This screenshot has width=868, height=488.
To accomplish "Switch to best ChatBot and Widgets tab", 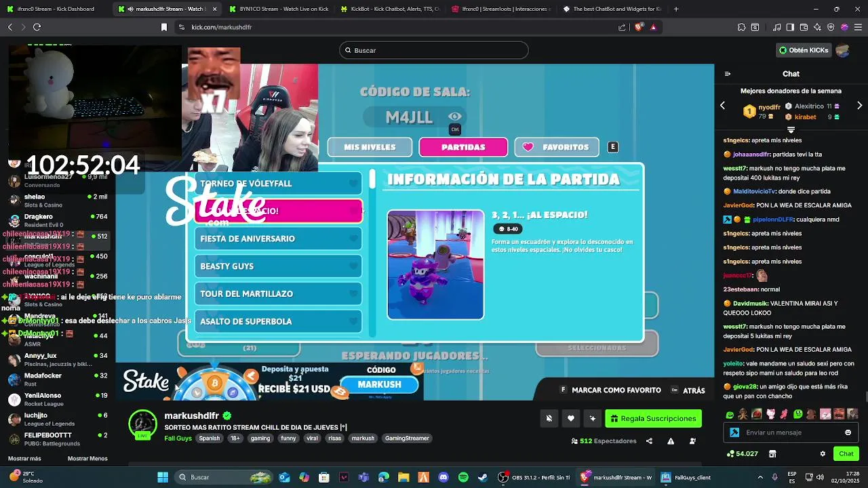I will tap(612, 9).
